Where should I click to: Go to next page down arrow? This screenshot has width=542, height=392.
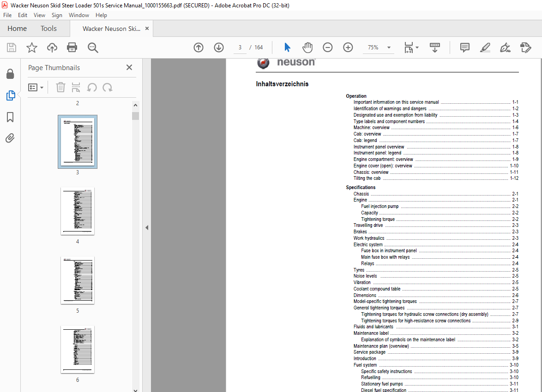219,48
